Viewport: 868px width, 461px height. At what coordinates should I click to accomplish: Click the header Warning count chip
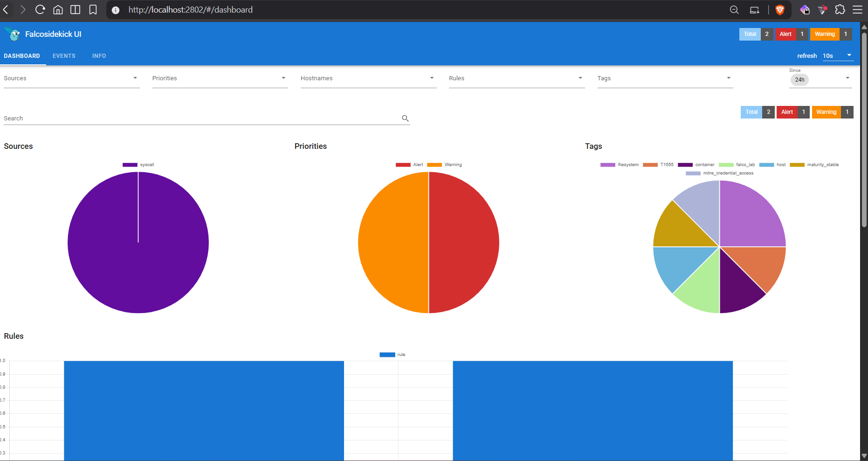(831, 34)
